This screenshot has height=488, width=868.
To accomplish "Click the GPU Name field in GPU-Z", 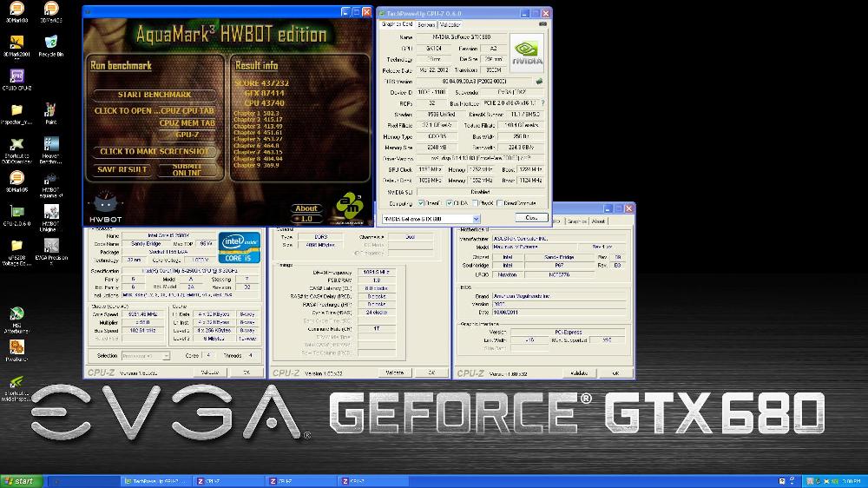I will point(462,37).
